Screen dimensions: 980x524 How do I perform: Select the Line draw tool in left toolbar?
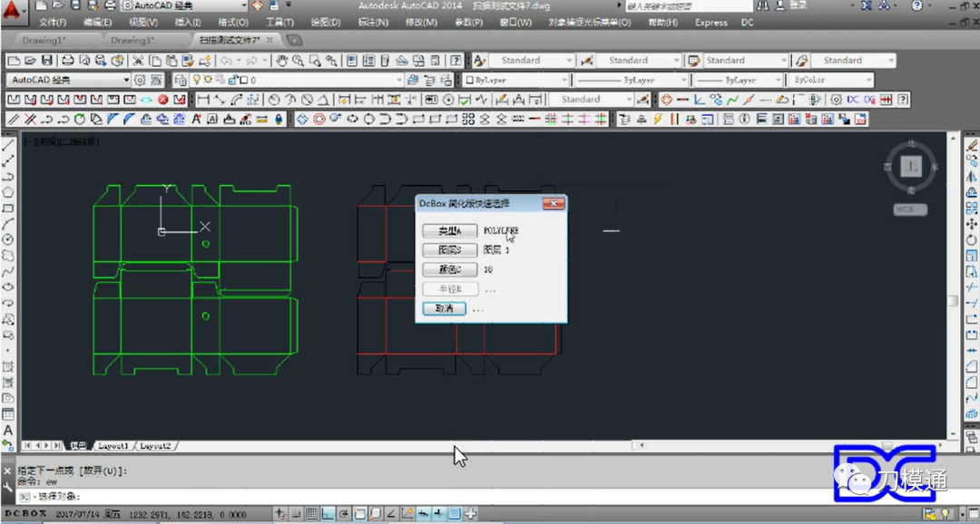point(9,145)
